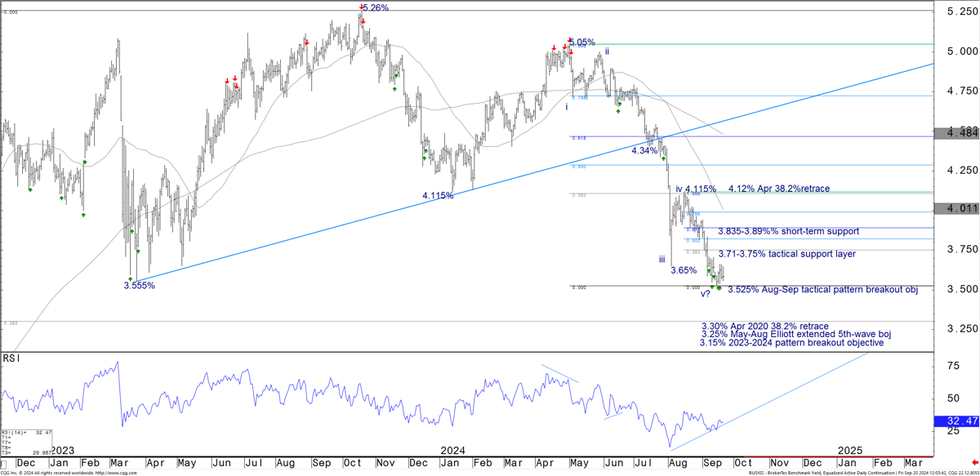Select the Elliott wave iii label
This screenshot has width=980, height=476.
(661, 260)
